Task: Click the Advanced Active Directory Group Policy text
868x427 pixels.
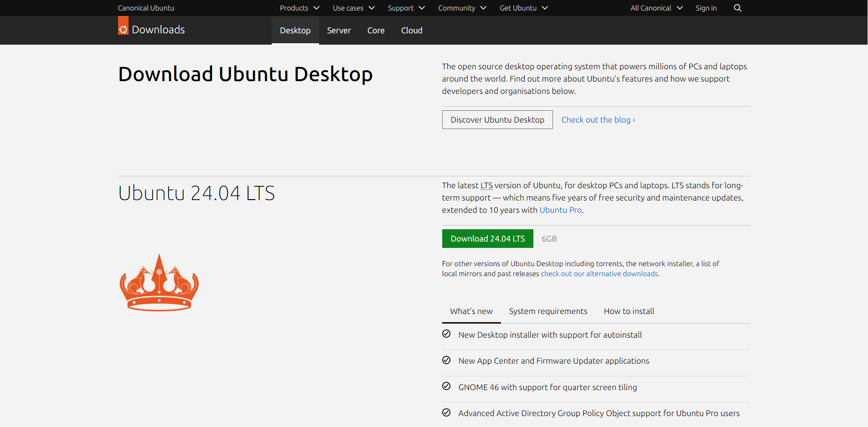Action: [x=599, y=413]
